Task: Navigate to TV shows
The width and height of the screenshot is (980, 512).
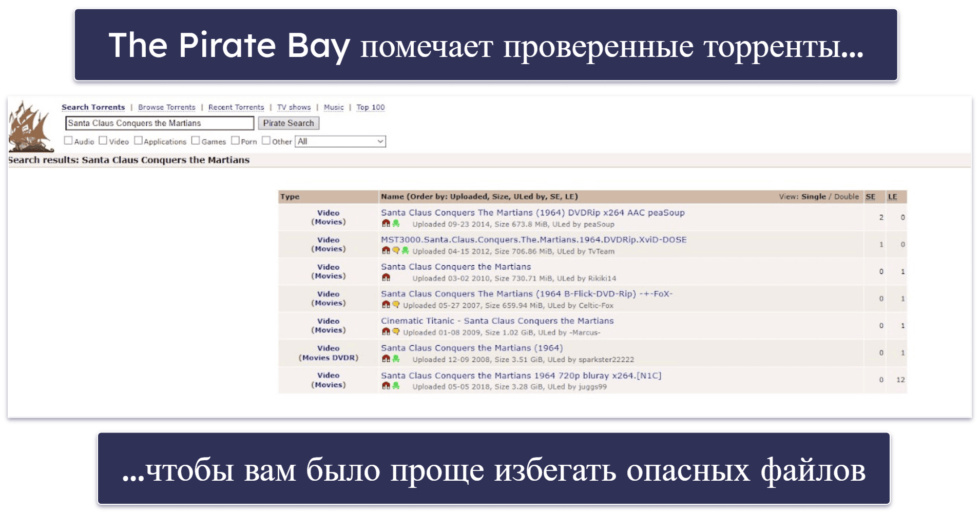Action: point(294,107)
